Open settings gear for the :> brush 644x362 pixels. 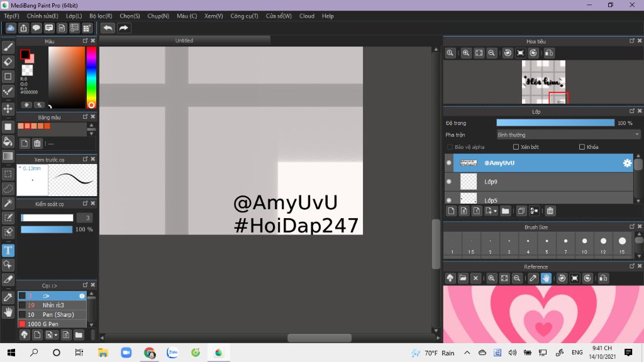pos(82,296)
